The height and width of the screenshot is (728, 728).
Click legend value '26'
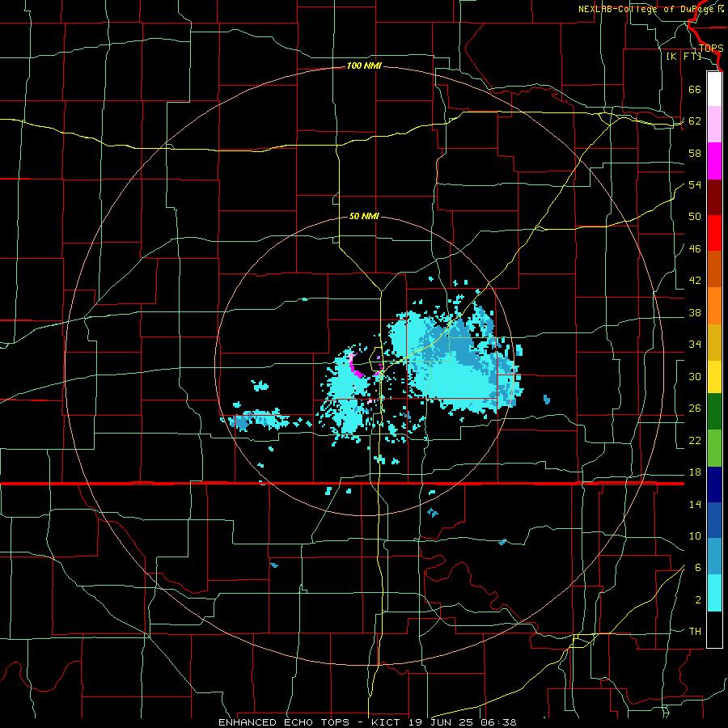point(695,408)
